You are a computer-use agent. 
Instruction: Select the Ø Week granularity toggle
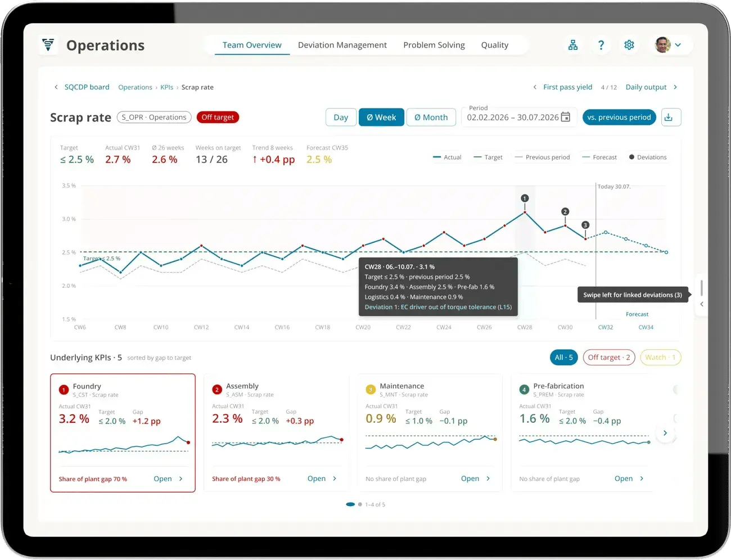pyautogui.click(x=381, y=117)
